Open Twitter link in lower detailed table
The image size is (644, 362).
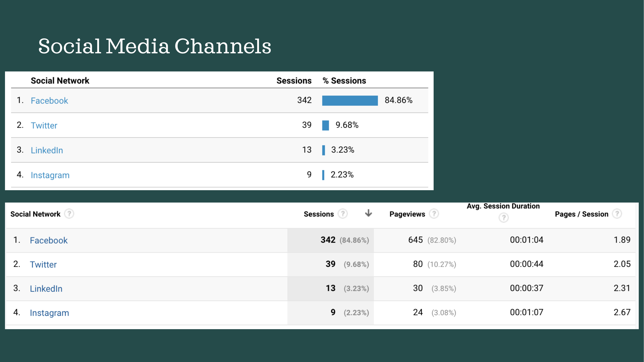[43, 265]
